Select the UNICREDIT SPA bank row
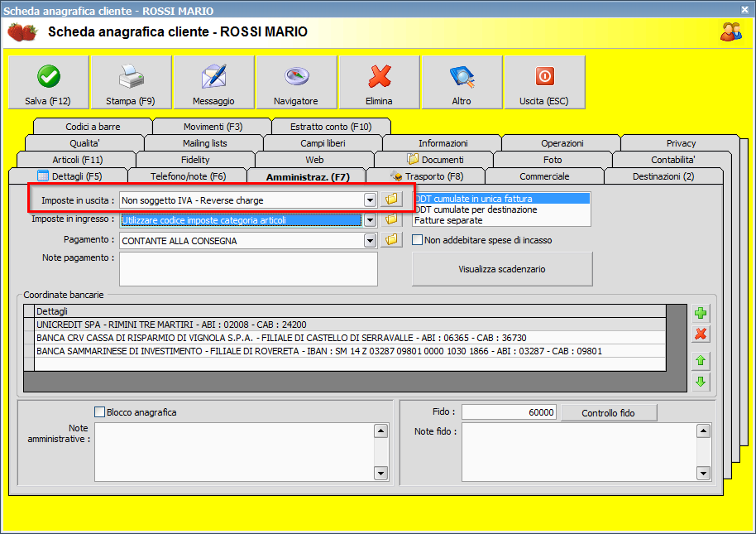The height and width of the screenshot is (534, 756). (x=351, y=325)
